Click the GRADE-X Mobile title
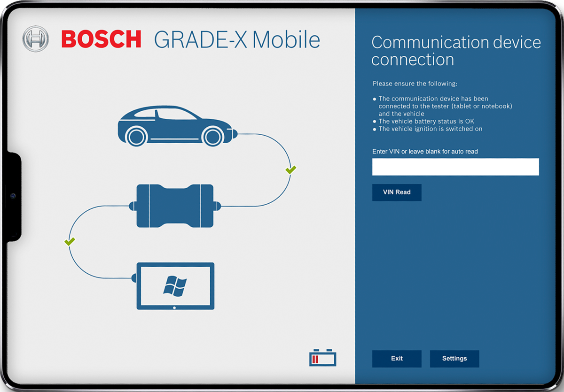 236,40
